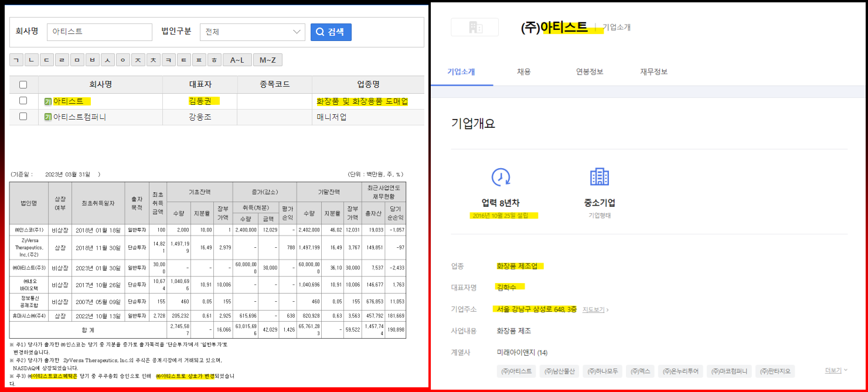Check the select-all checkbox in the table header

tap(22, 84)
